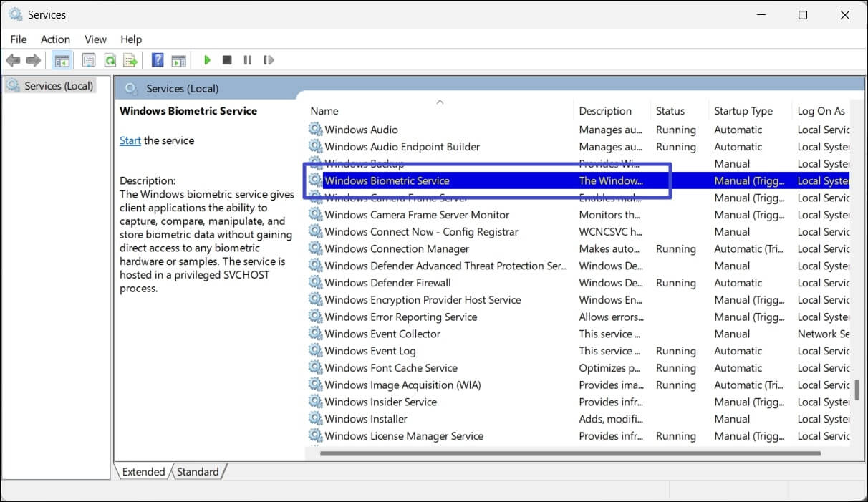The image size is (868, 502).
Task: Open the blue Help toolbar icon
Action: pos(158,60)
